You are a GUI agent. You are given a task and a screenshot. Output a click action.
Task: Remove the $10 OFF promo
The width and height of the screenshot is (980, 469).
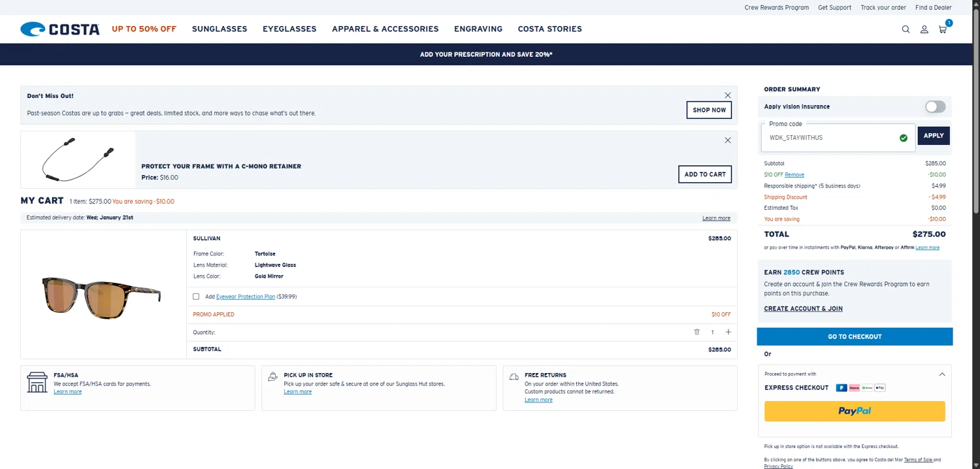click(x=794, y=174)
